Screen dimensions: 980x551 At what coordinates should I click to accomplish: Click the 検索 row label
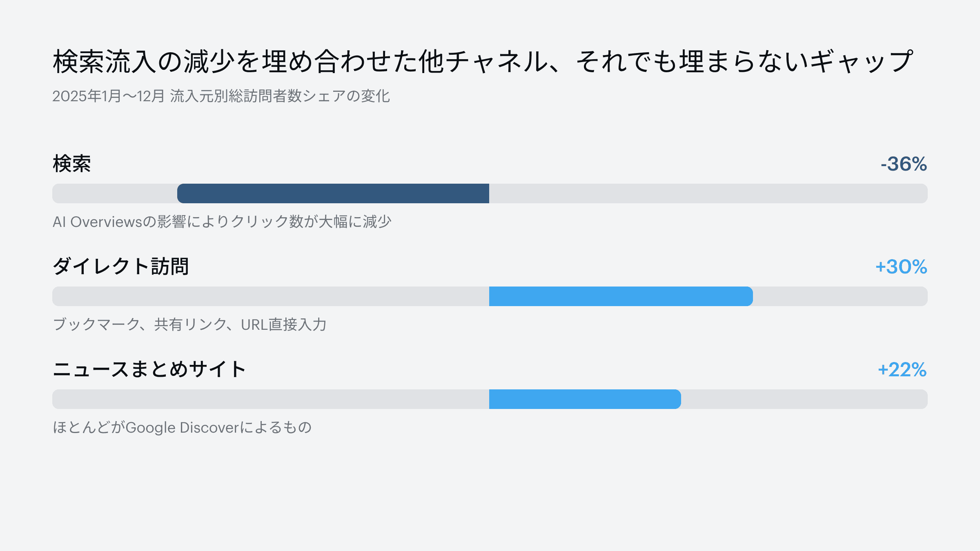[x=72, y=164]
